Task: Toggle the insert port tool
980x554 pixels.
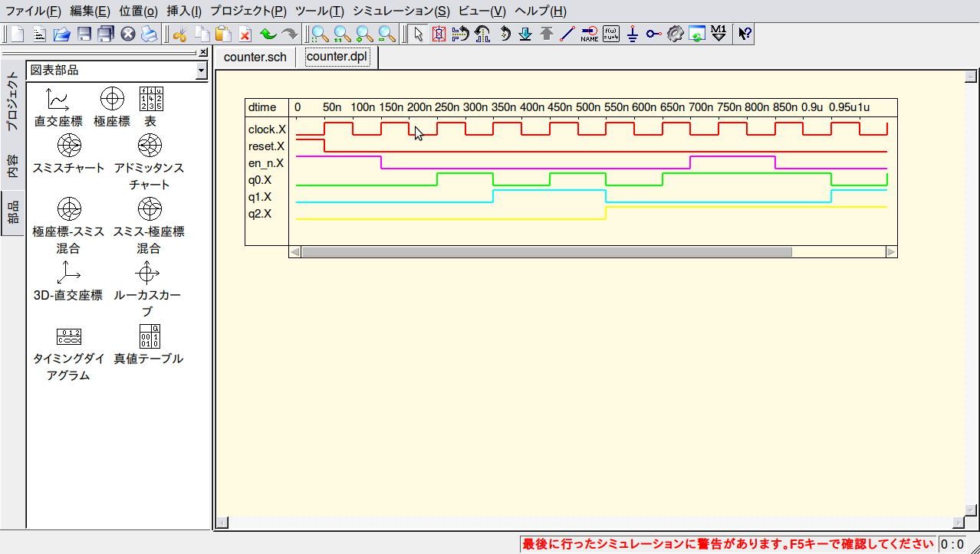Action: pyautogui.click(x=653, y=34)
